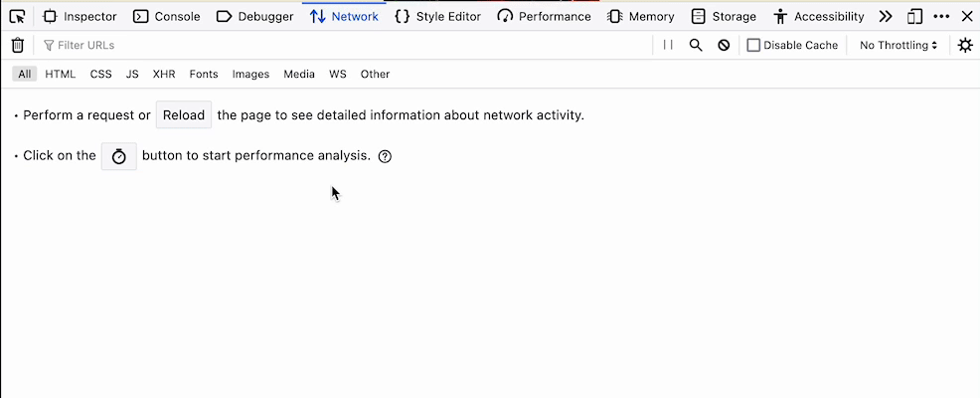Open the network search magnifier
This screenshot has height=398, width=980.
tap(696, 45)
